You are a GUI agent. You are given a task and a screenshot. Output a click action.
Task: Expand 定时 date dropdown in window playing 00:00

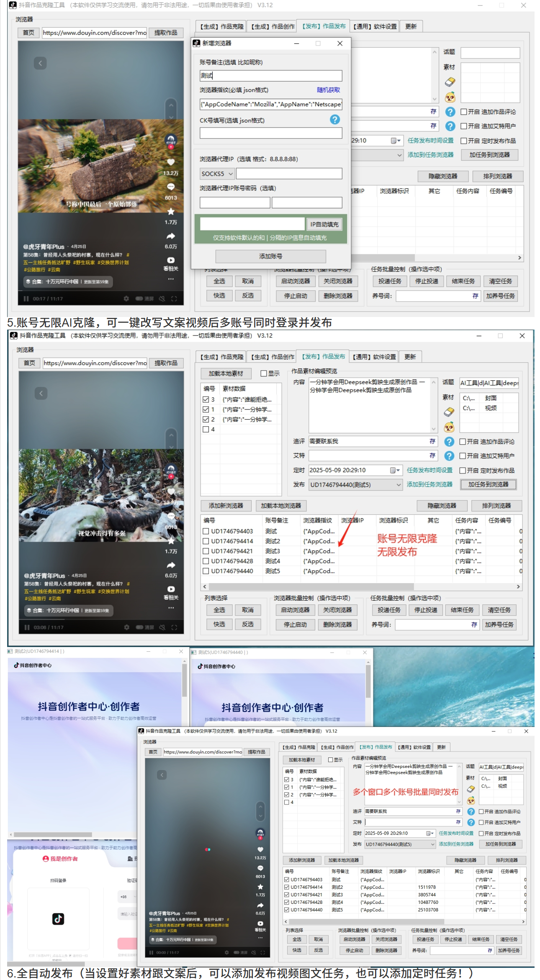click(433, 833)
